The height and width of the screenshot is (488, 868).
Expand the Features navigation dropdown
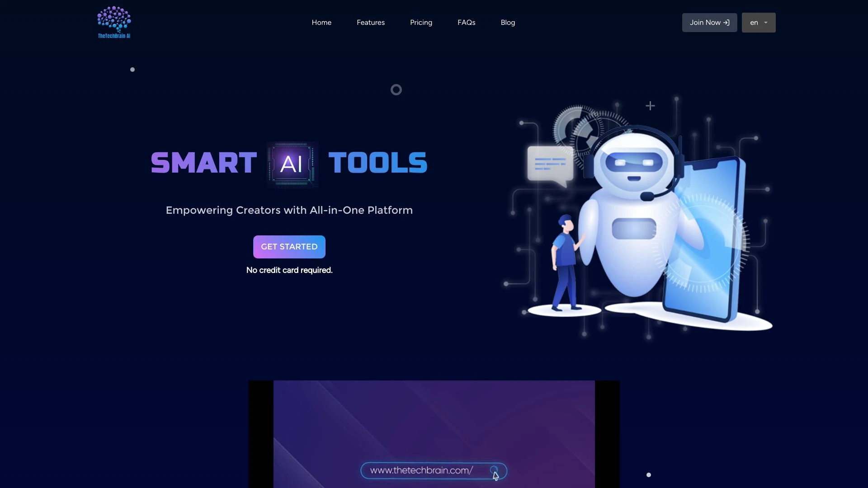pyautogui.click(x=371, y=22)
